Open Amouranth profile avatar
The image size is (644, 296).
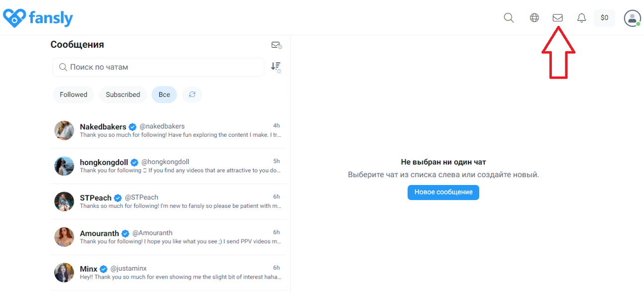coord(64,237)
